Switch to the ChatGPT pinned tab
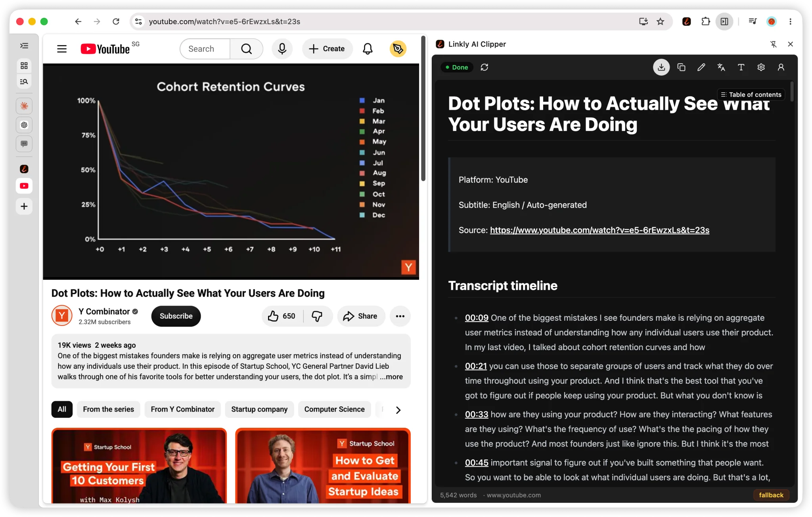The image size is (812, 517). [24, 125]
